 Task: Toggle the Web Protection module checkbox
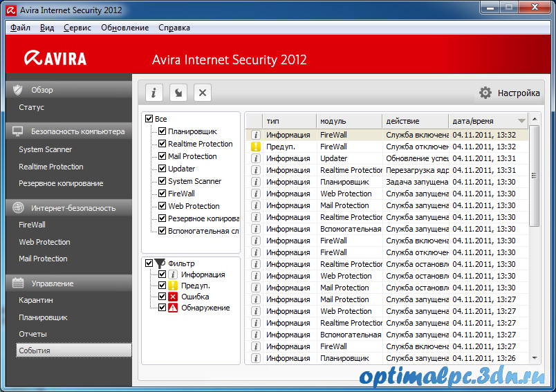[x=162, y=205]
